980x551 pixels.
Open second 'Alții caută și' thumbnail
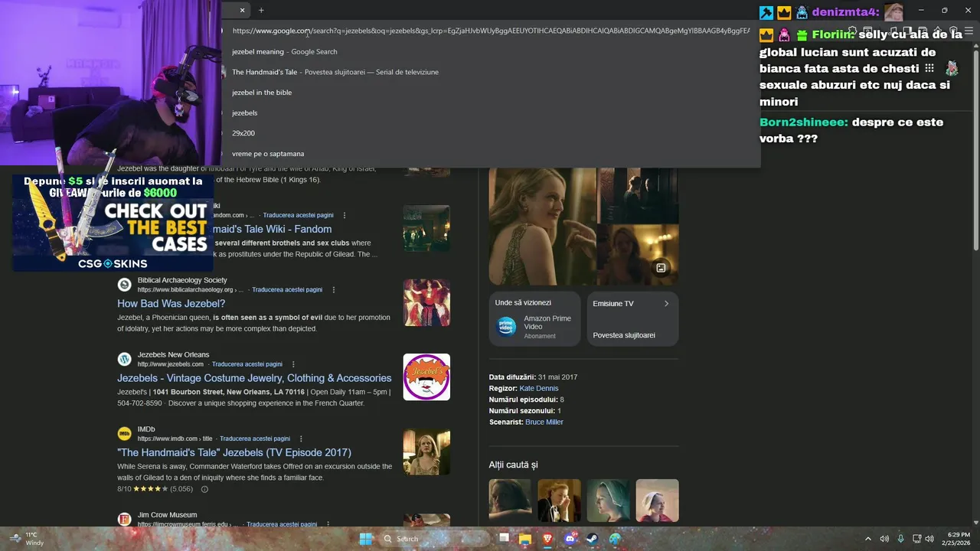tap(559, 500)
